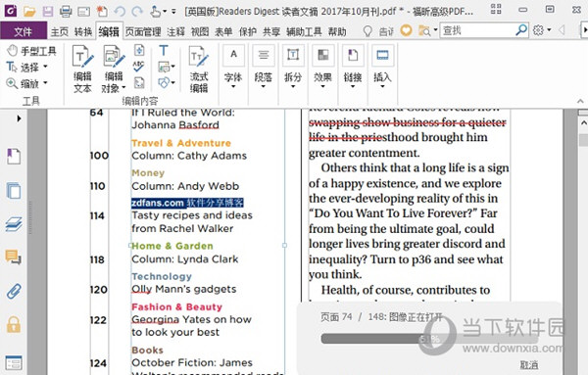Open the attachments paperclip icon in sidebar

(14, 291)
